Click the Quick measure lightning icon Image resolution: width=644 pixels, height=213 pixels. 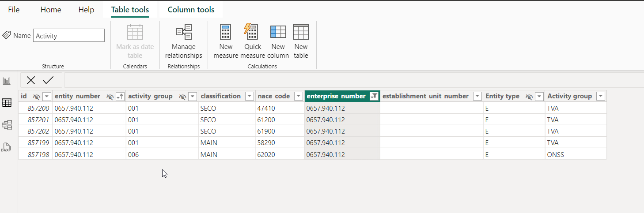(251, 32)
